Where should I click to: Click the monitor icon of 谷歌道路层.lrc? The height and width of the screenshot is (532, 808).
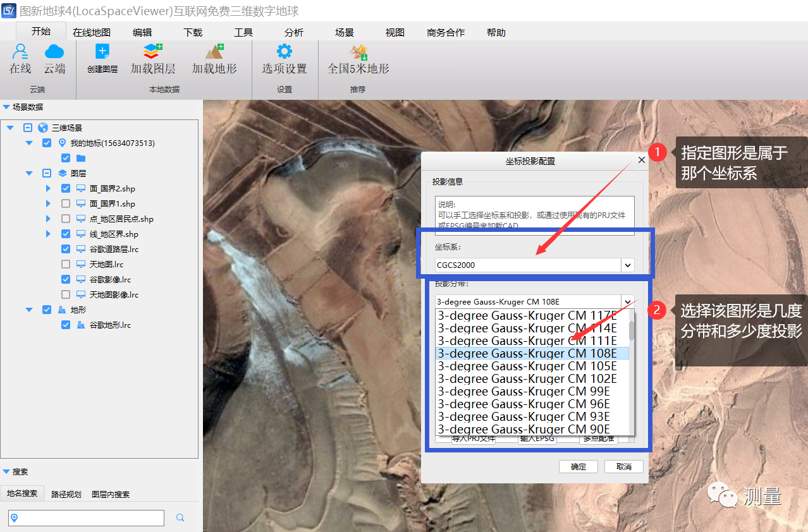point(81,249)
